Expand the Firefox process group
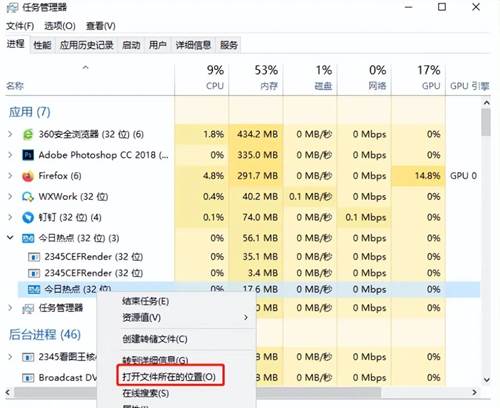This screenshot has width=500, height=408. click(10, 176)
